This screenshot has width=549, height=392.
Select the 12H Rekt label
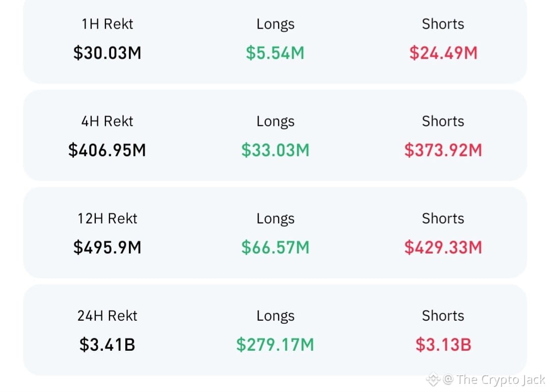(107, 219)
